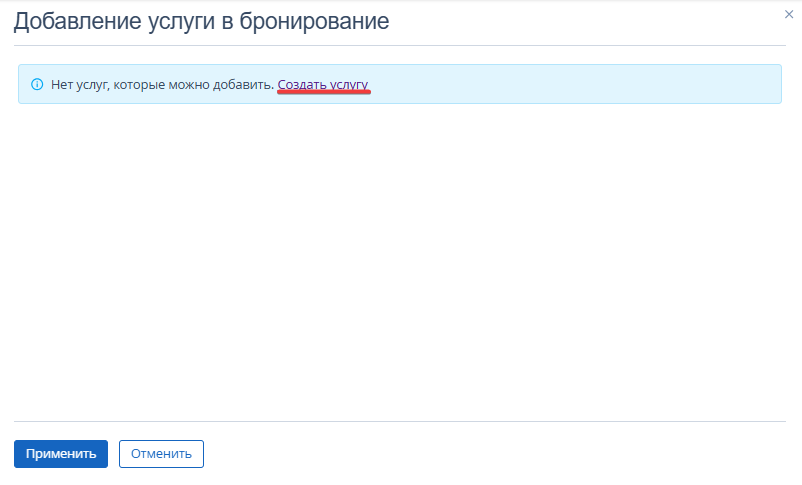The width and height of the screenshot is (802, 485).
Task: Cancel with the "Отменить" button
Action: [161, 454]
